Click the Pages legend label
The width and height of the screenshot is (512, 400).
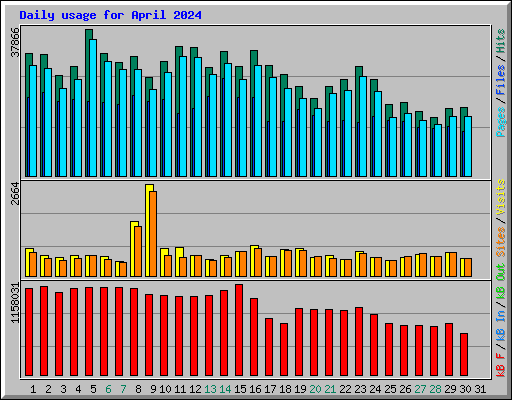501,122
